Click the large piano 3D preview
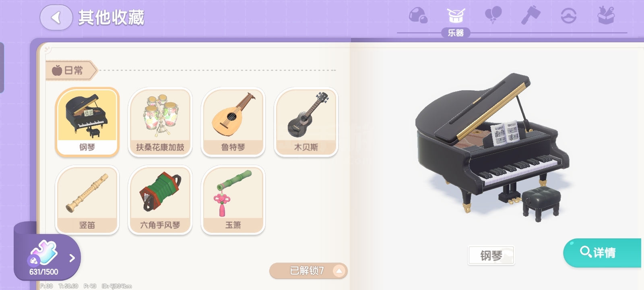 (x=493, y=147)
